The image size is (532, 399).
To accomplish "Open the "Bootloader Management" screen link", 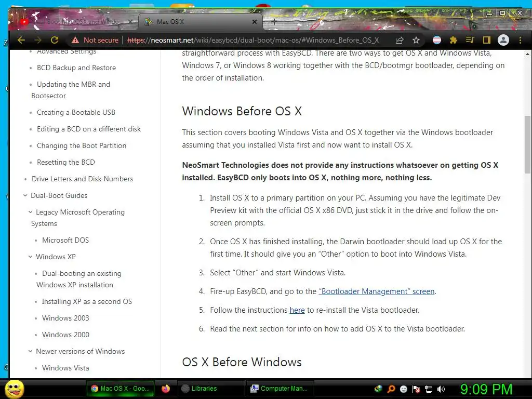I will pyautogui.click(x=377, y=291).
